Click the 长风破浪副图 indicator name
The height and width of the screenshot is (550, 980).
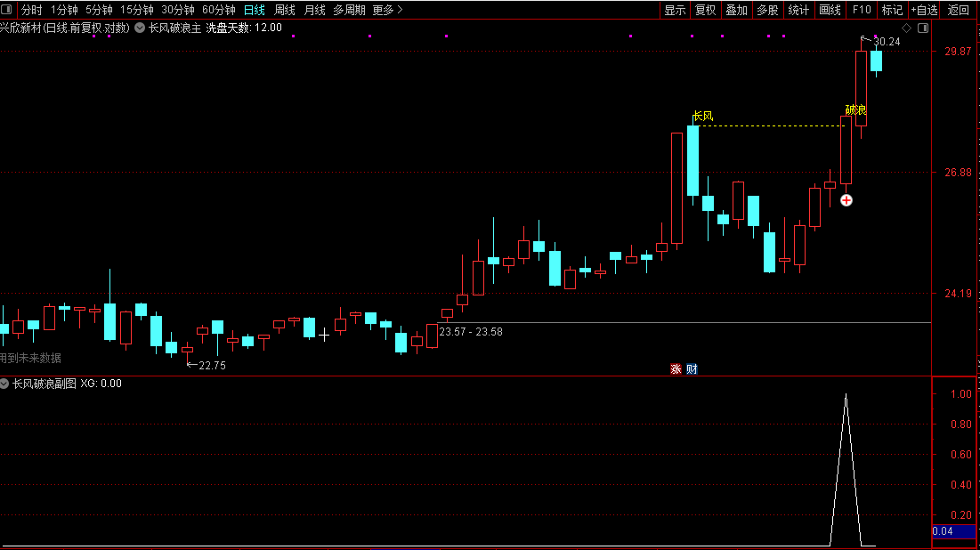click(x=45, y=384)
